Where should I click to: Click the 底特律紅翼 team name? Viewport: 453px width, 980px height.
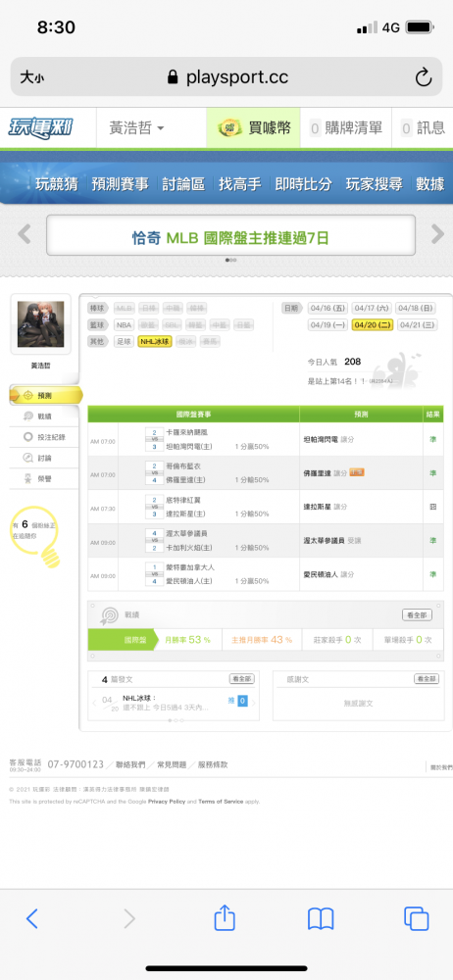click(183, 500)
